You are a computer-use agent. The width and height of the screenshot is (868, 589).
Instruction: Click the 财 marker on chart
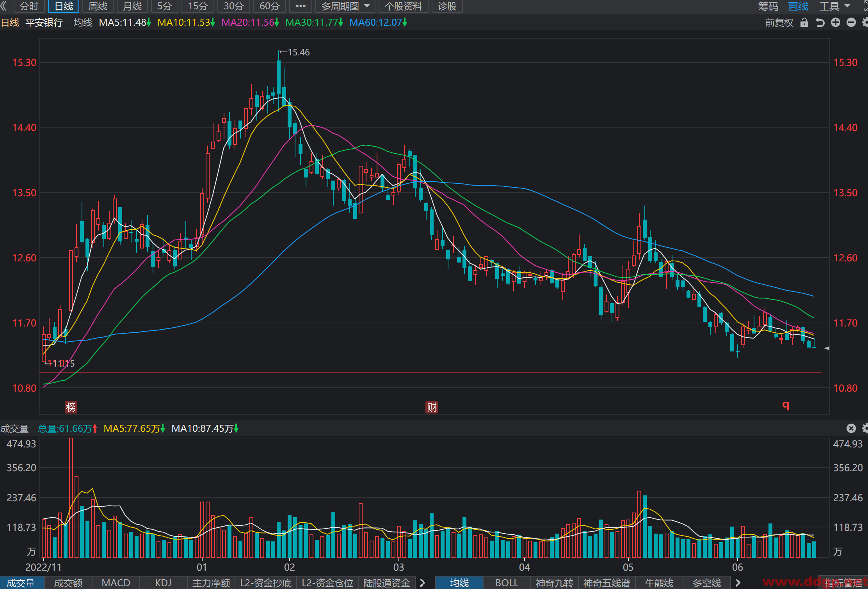tap(431, 407)
